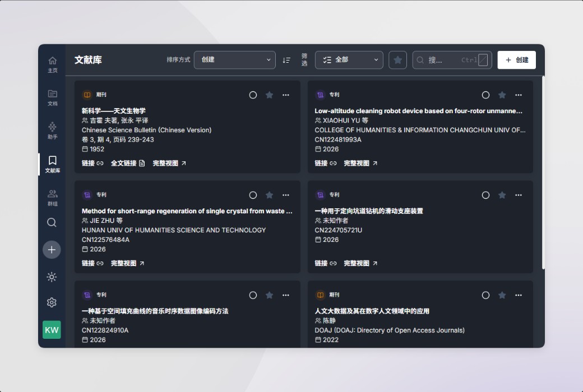Click author line 吉霍 夫著, 张永 平译
The image size is (583, 392).
(115, 120)
